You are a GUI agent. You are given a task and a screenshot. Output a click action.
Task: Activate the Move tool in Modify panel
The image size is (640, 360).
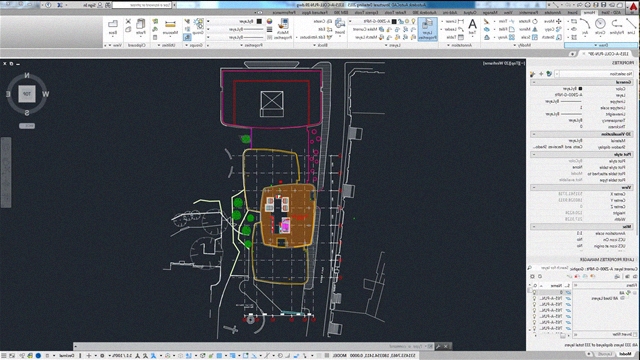553,21
